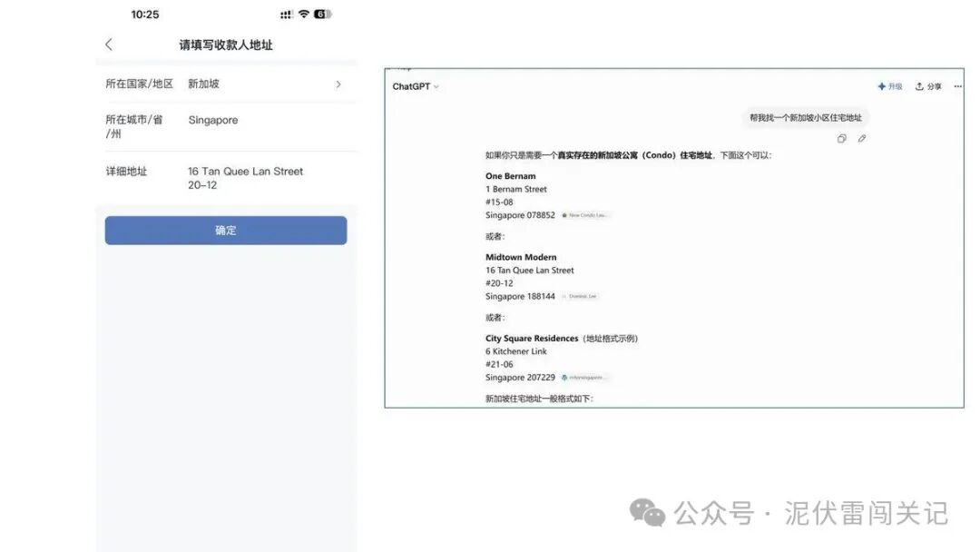Click the battery status icon

[322, 14]
